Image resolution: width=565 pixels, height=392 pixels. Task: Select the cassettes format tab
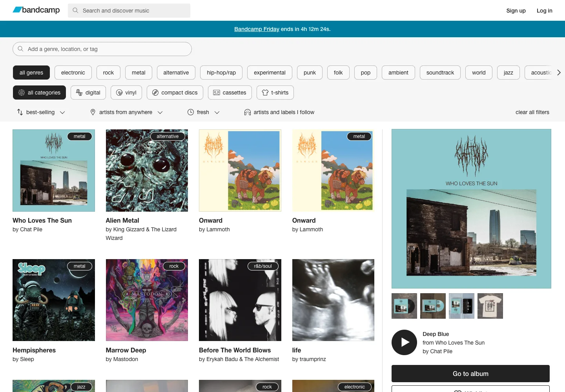pos(230,93)
